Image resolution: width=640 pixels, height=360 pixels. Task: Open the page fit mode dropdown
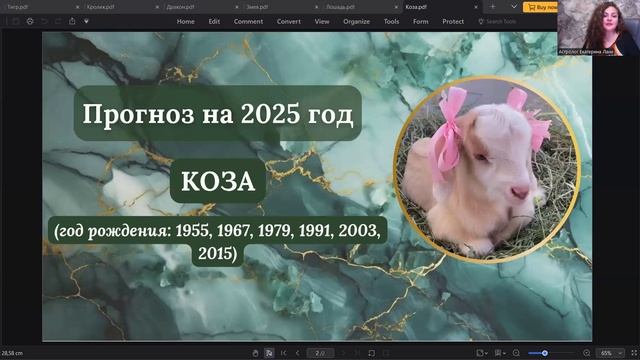pos(482,353)
